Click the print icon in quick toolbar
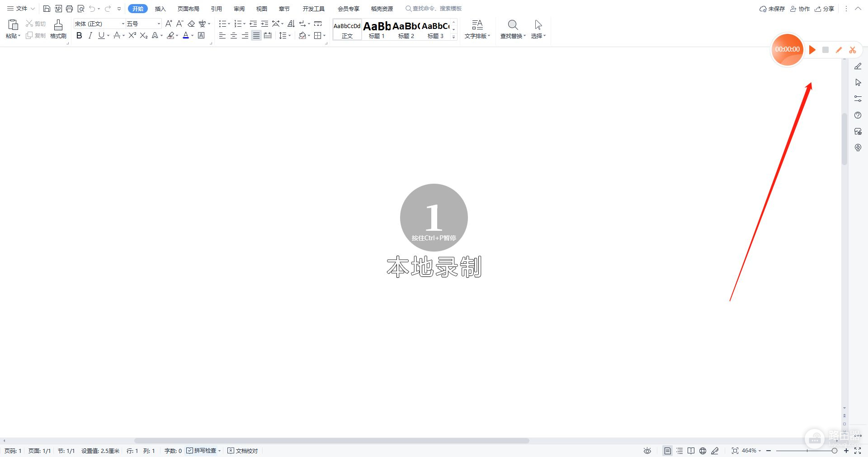The image size is (868, 457). [x=69, y=9]
